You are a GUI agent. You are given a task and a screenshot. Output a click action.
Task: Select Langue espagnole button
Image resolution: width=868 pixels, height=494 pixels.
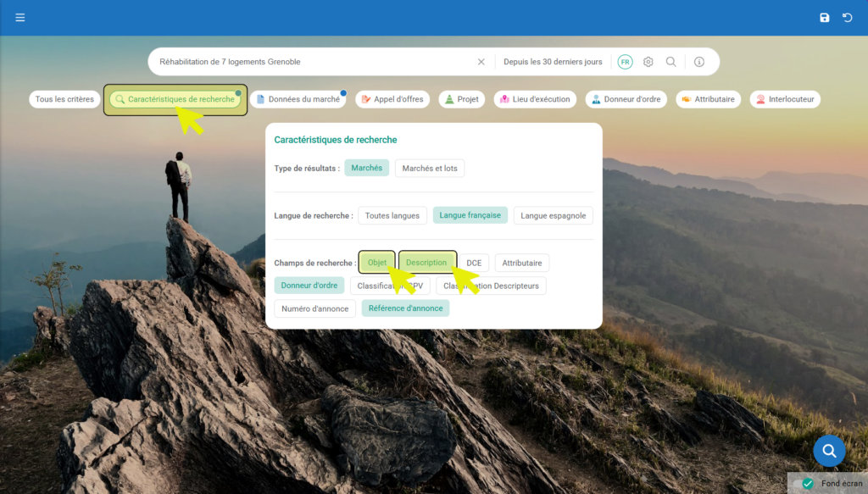pos(553,215)
